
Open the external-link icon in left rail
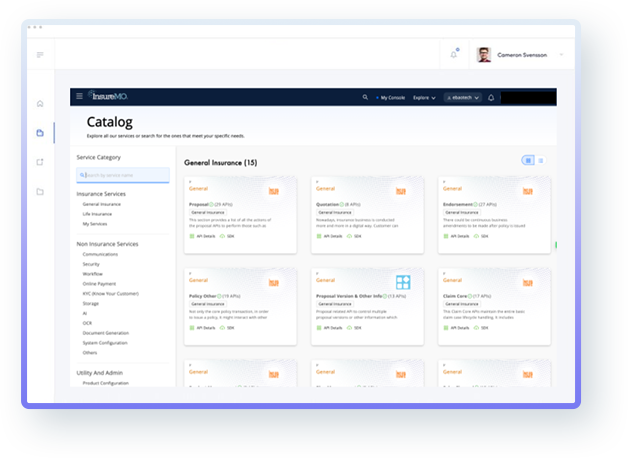(x=40, y=162)
